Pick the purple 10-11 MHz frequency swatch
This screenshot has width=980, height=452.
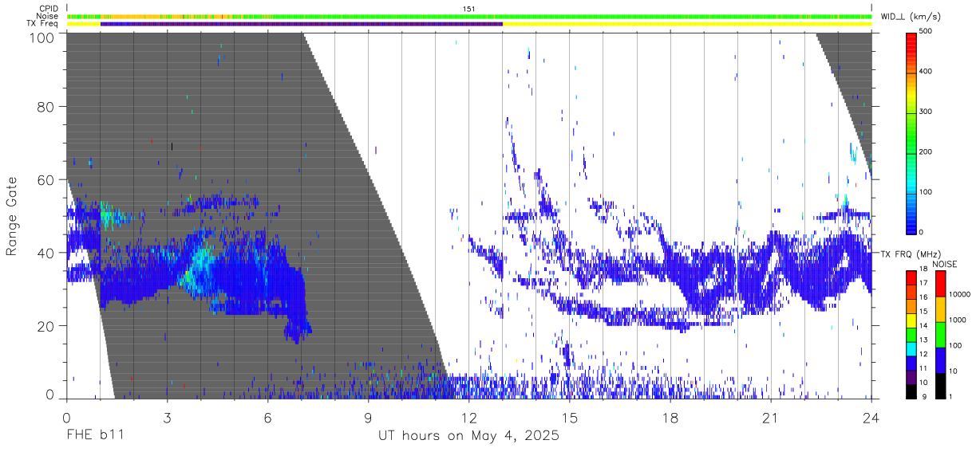point(911,375)
